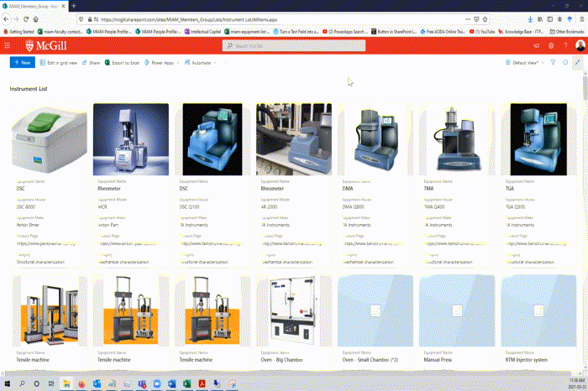Select Edit in grid view
Image resolution: width=588 pixels, height=391 pixels.
click(x=59, y=63)
